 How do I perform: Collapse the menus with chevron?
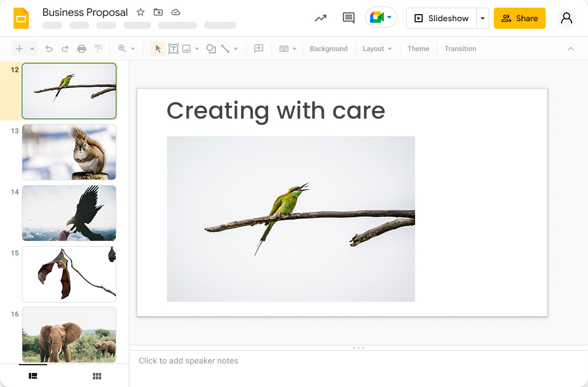tap(571, 49)
